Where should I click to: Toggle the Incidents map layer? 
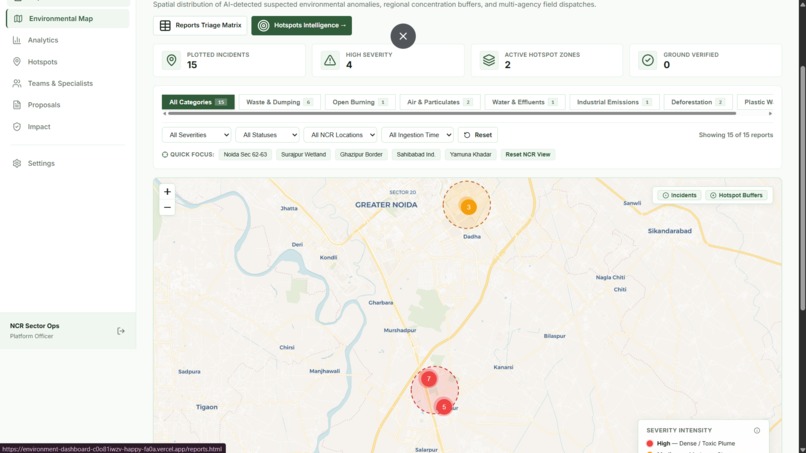[680, 195]
